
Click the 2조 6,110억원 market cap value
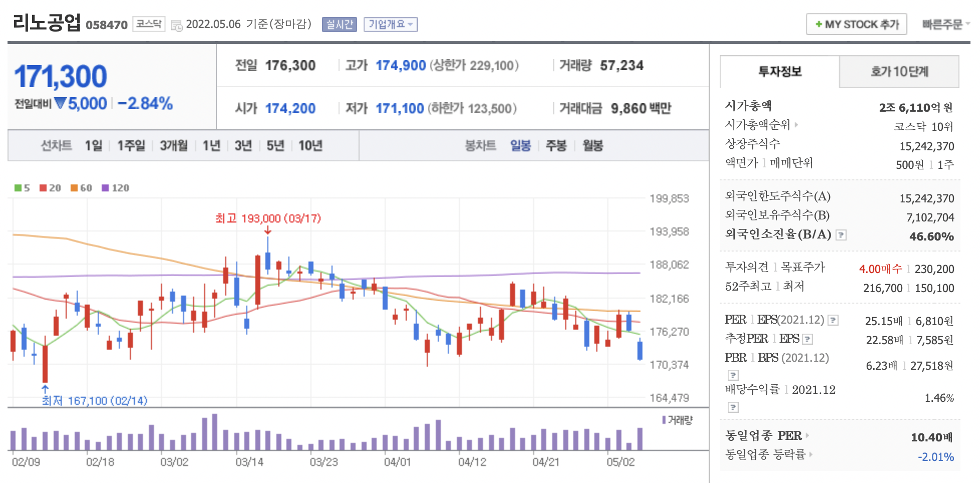click(916, 107)
